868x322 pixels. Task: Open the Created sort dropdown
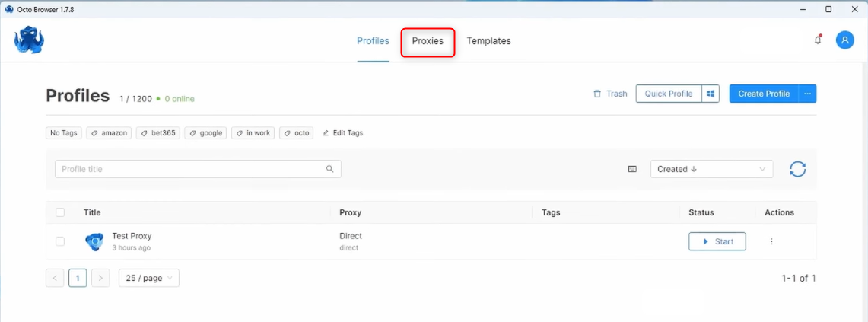[x=712, y=169]
